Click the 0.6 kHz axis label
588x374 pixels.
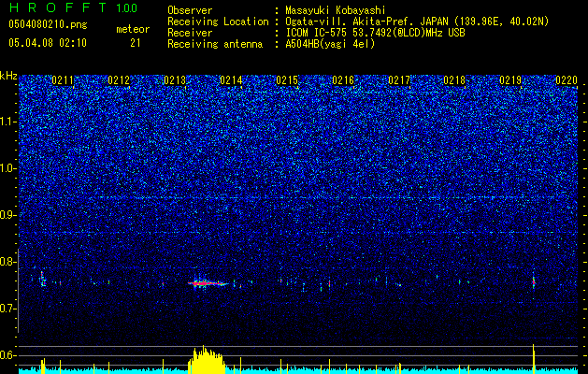click(8, 355)
